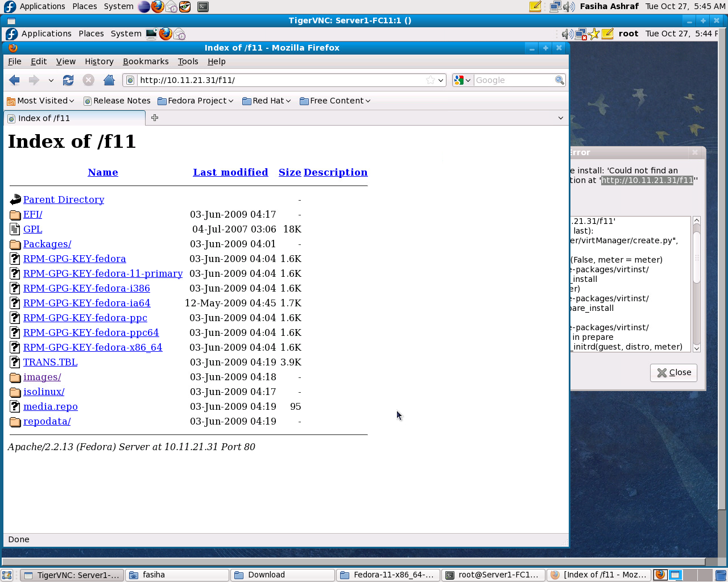This screenshot has height=582, width=728.
Task: Open the Bookmarks menu
Action: (x=146, y=61)
